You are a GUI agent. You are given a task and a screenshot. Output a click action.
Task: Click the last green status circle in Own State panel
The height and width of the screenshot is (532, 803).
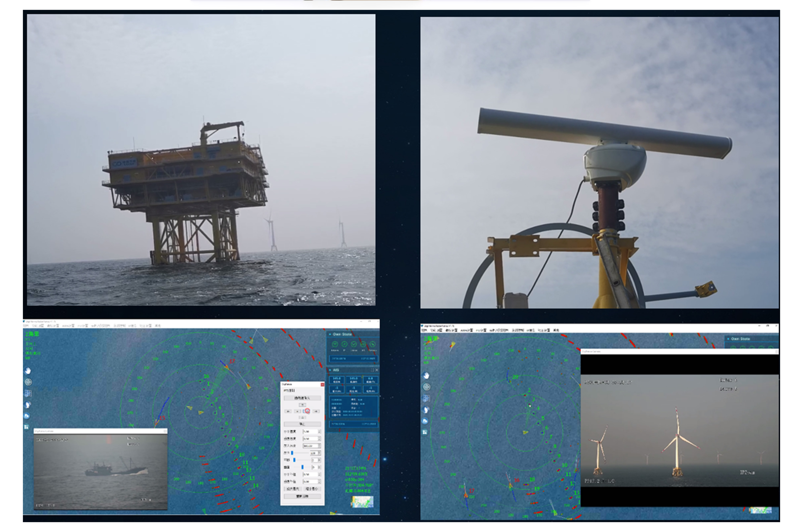pyautogui.click(x=373, y=344)
